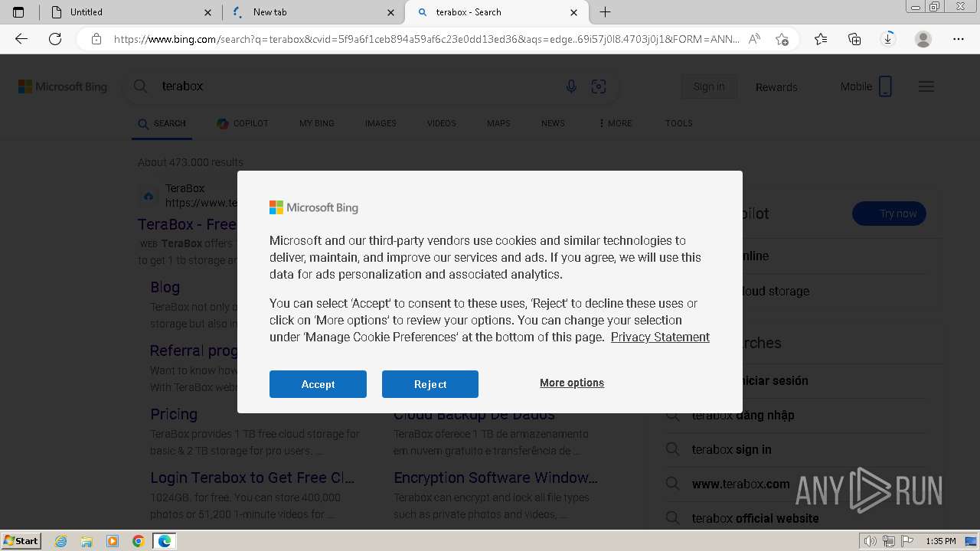Open File Explorer from taskbar
The height and width of the screenshot is (551, 980).
pyautogui.click(x=87, y=541)
